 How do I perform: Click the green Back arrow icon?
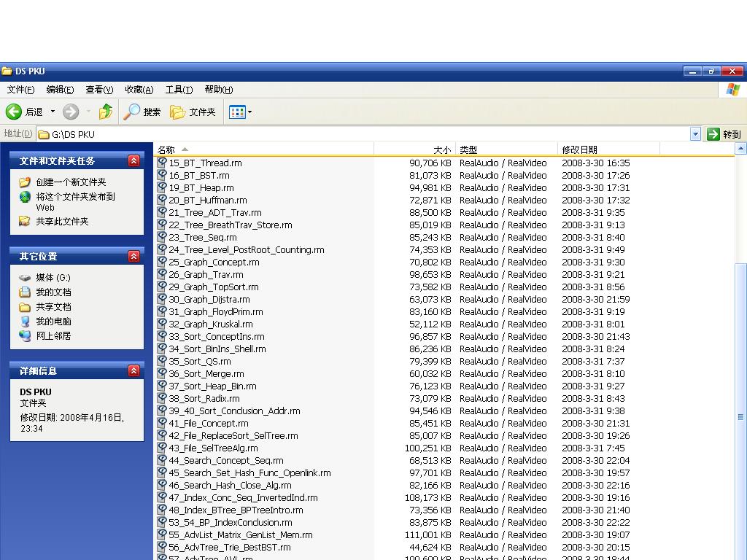[x=14, y=112]
